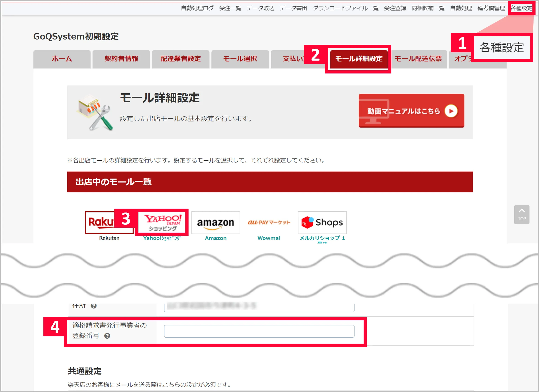Viewport: 539px width, 392px height.
Task: Switch to the モール詳細設定 tab
Action: click(x=359, y=59)
